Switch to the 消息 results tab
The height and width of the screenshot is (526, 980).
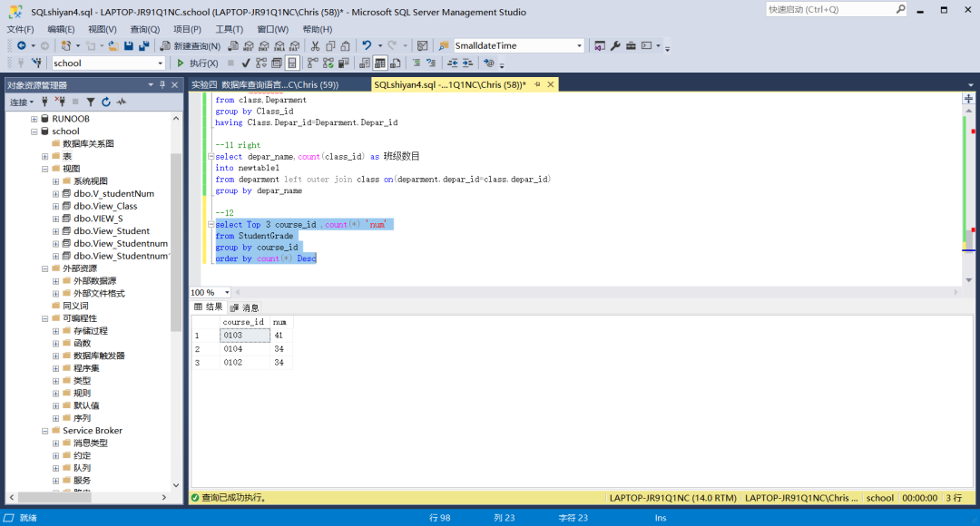pos(245,307)
